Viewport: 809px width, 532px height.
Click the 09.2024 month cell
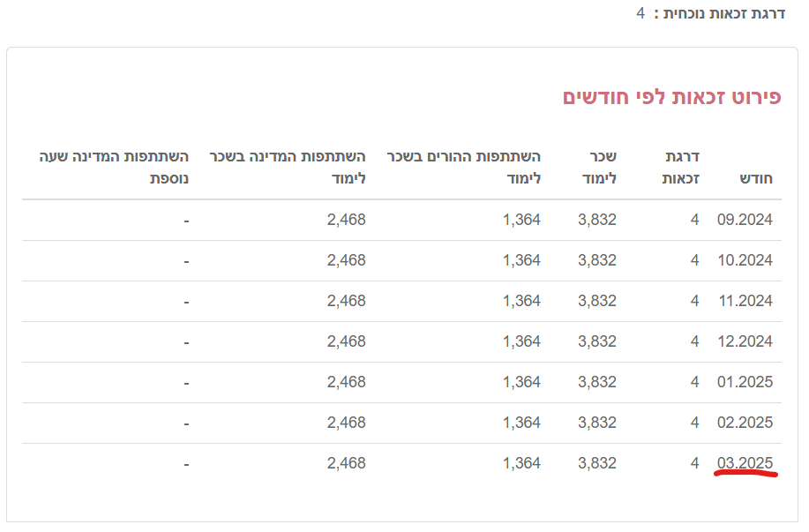point(745,220)
